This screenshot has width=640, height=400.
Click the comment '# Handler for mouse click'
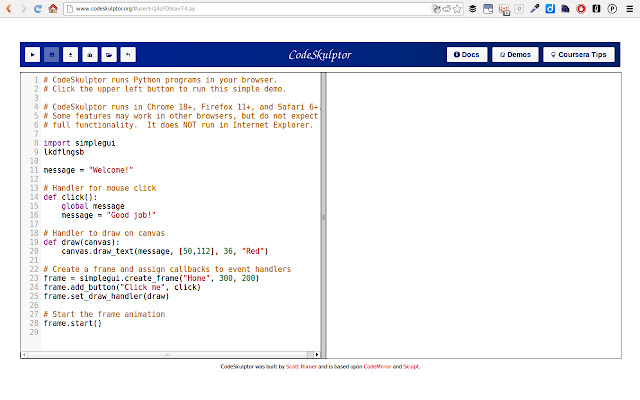[100, 188]
